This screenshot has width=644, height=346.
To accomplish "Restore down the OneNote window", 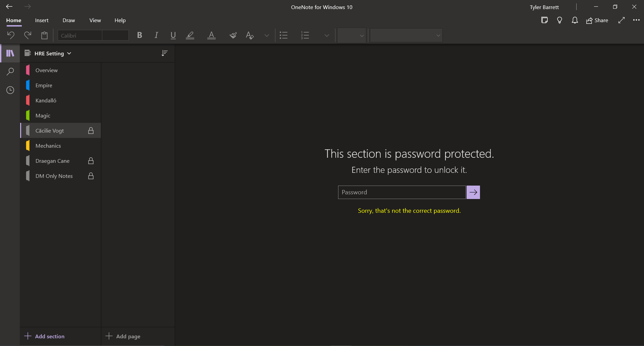I will click(615, 7).
